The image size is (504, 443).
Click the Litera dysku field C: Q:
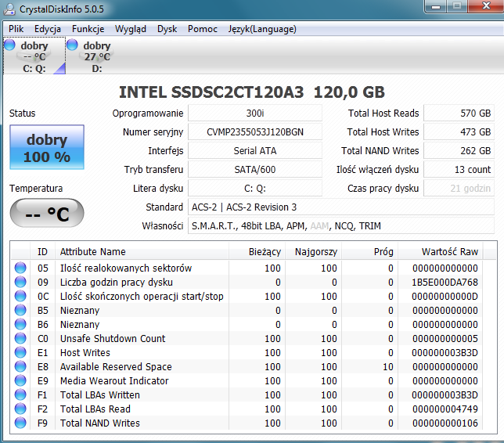pyautogui.click(x=255, y=189)
